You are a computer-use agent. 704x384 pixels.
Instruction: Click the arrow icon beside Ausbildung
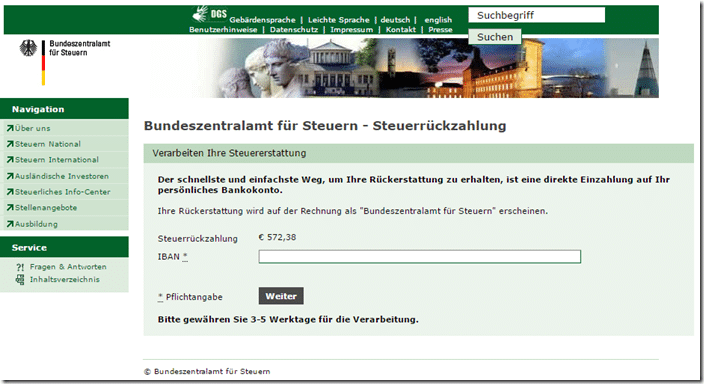10,224
